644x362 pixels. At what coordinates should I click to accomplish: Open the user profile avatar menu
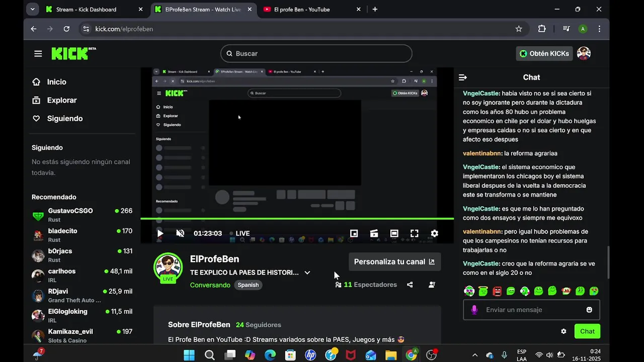pyautogui.click(x=584, y=53)
